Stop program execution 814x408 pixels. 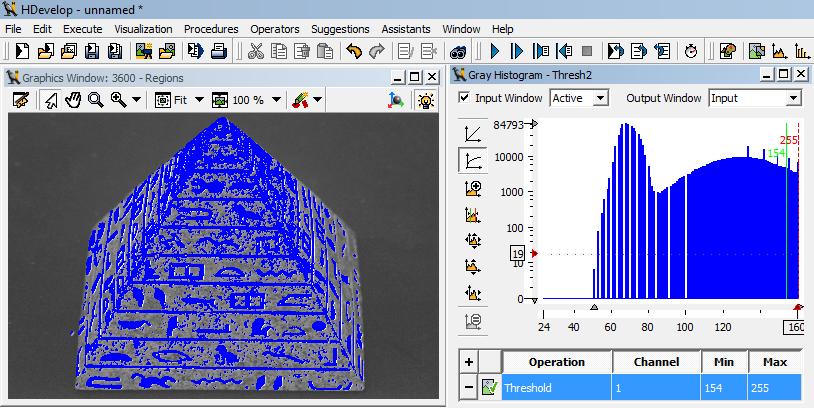587,51
